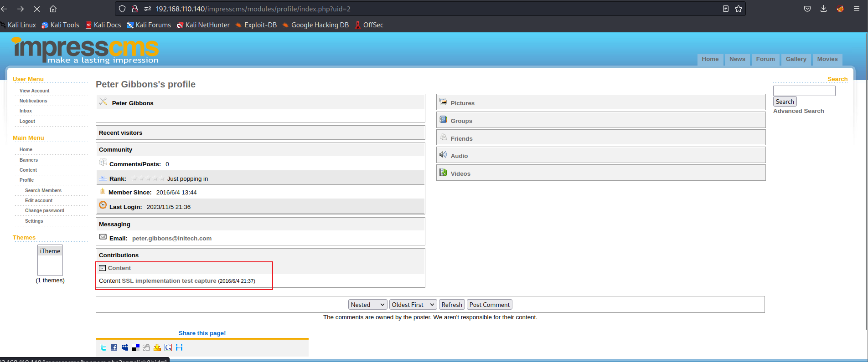Viewport: 868px width, 362px height.
Task: Click the Share this page! link
Action: coord(202,333)
